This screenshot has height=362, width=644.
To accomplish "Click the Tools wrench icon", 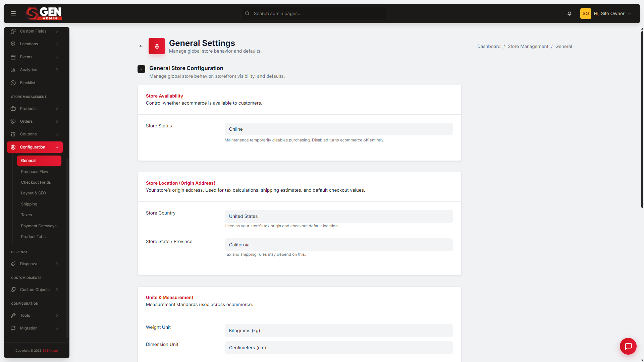I will click(13, 315).
